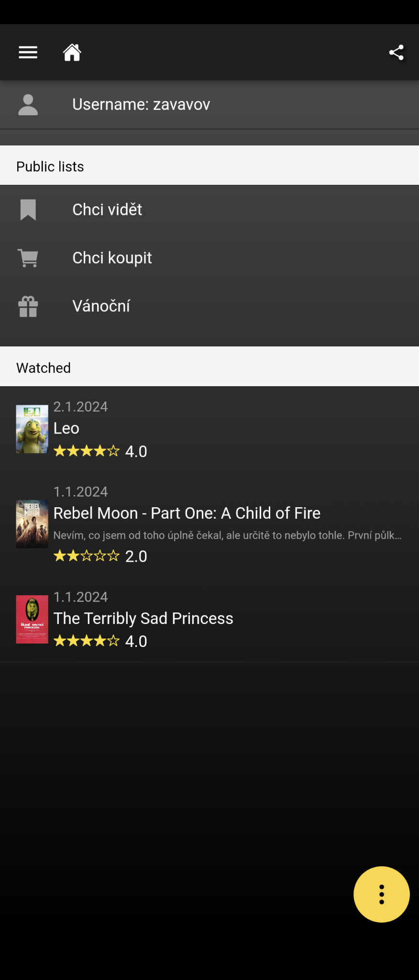Tap the bookmark icon beside Chci vidět
This screenshot has width=419, height=980.
click(28, 210)
